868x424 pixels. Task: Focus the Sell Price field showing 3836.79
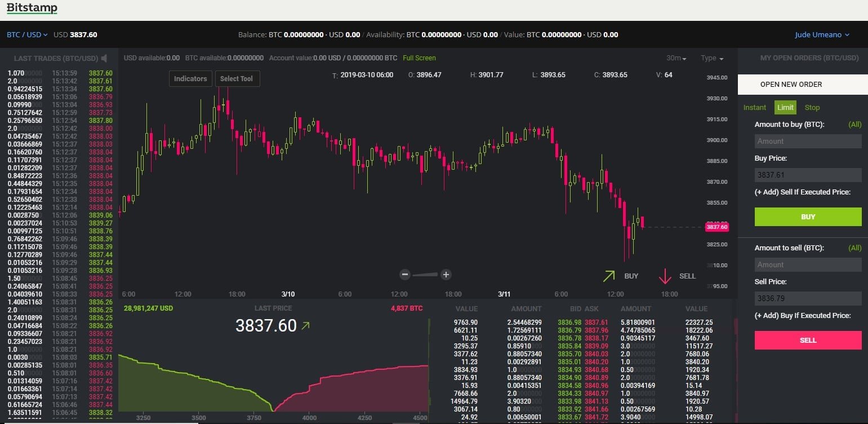[x=808, y=298]
